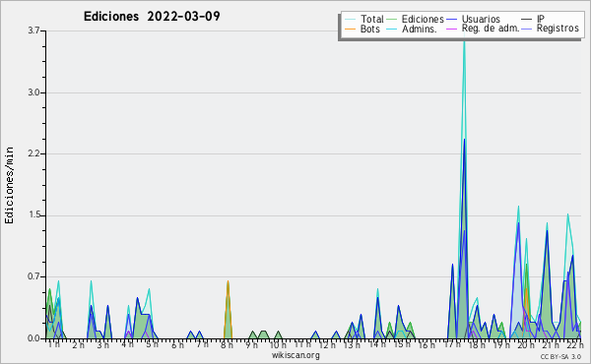Click the y-axis value 3.7
This screenshot has width=591, height=364.
pos(33,30)
